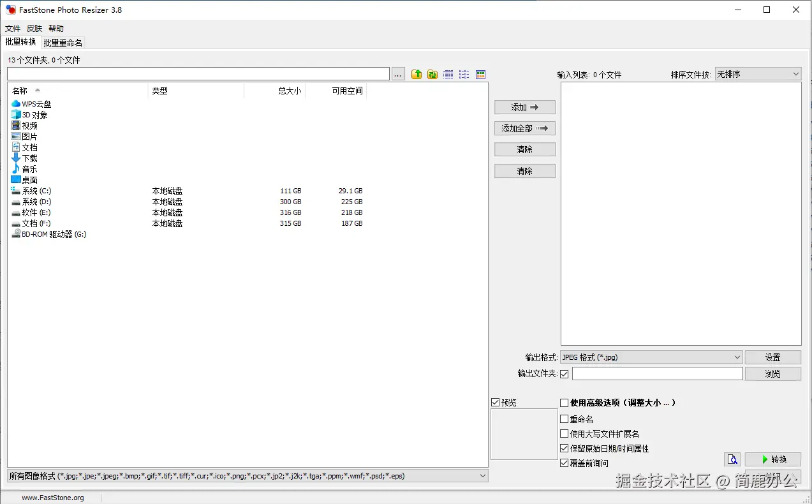Select the 下载 arrow folder icon
The width and height of the screenshot is (812, 504).
tap(16, 158)
